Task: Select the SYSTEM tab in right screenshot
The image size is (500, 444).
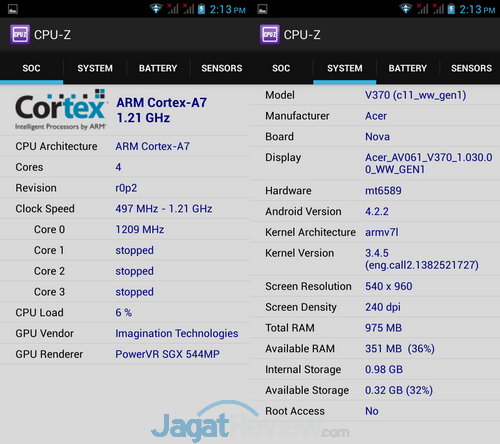Action: 345,68
